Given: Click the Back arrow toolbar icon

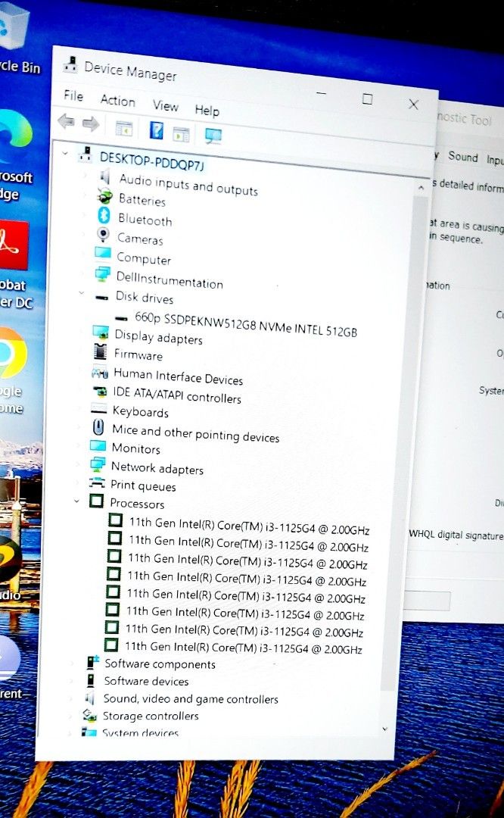Looking at the screenshot, I should (66, 122).
